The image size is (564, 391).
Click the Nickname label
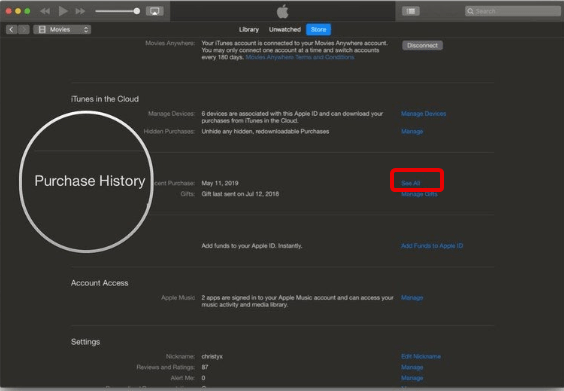coord(180,356)
